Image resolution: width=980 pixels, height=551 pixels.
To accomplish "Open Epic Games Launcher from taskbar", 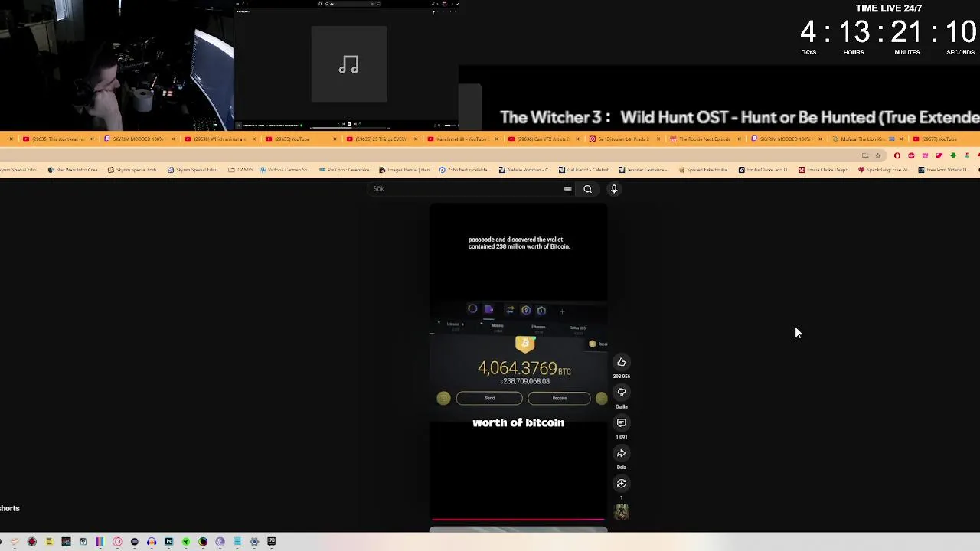I will 271,542.
